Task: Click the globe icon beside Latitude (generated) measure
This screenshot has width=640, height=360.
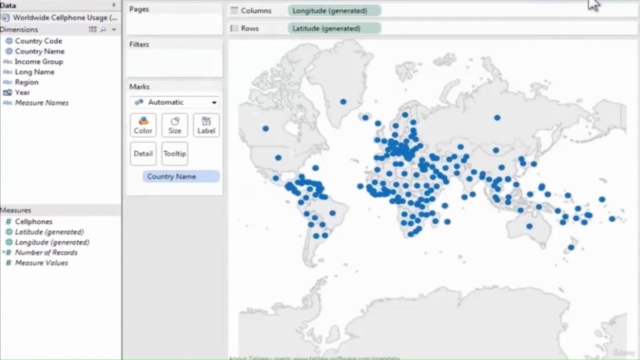Action: point(9,232)
